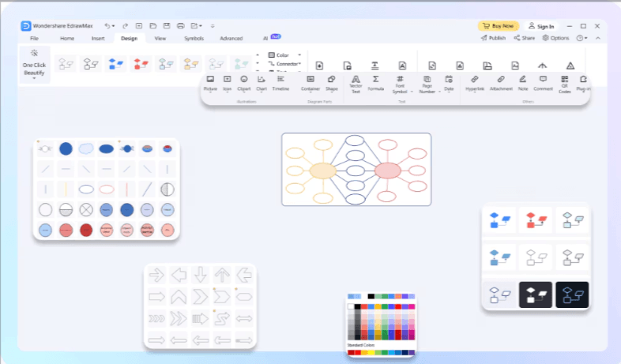Screen dimensions: 621x364
Task: Select the up arrow shape in arrows panel
Action: tap(222, 275)
